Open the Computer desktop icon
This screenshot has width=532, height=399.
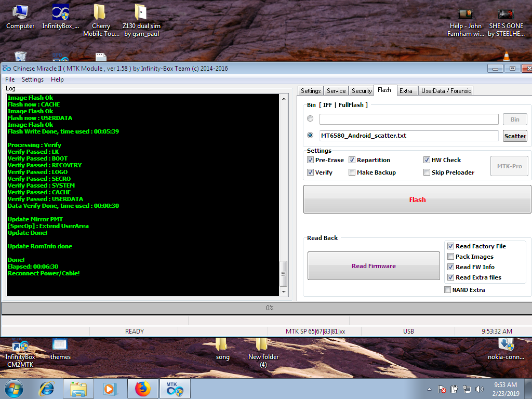click(20, 17)
